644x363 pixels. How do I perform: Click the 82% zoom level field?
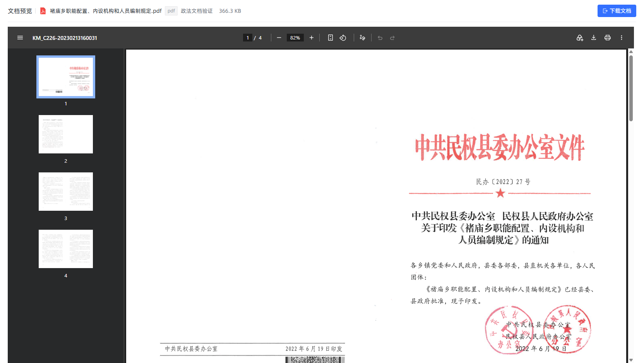[295, 38]
